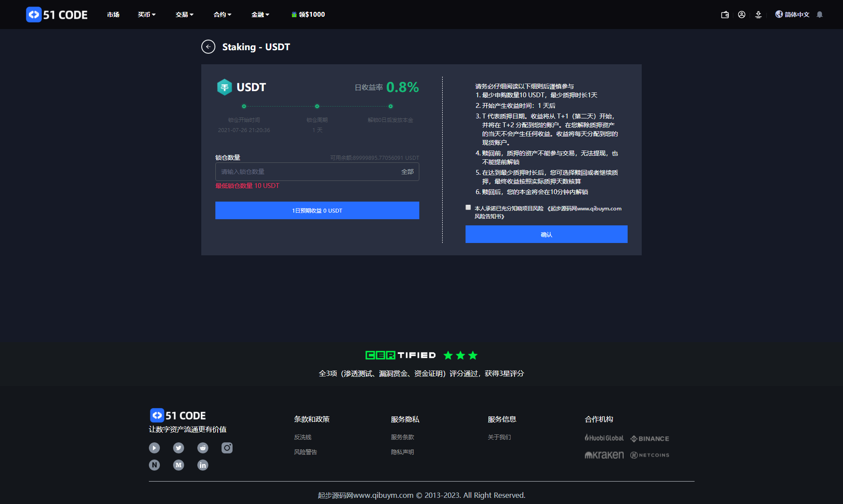Open the wallet icon in header
The image size is (843, 504).
[725, 15]
